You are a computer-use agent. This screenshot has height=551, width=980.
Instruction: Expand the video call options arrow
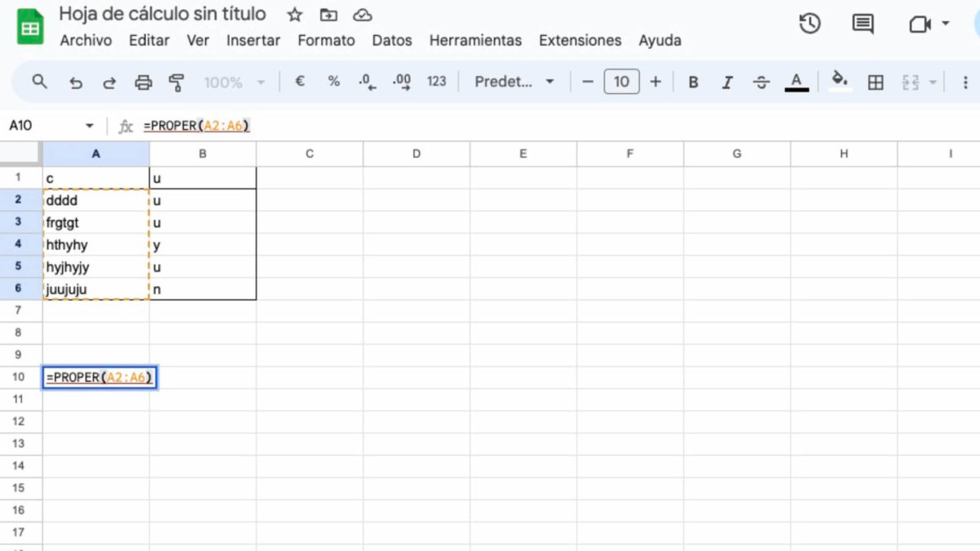(946, 24)
